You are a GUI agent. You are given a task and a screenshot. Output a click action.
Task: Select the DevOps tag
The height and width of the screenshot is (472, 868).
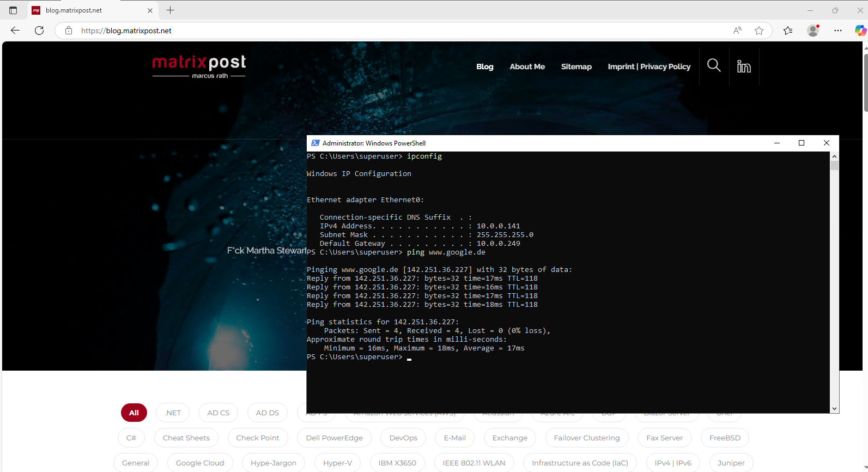click(x=403, y=438)
